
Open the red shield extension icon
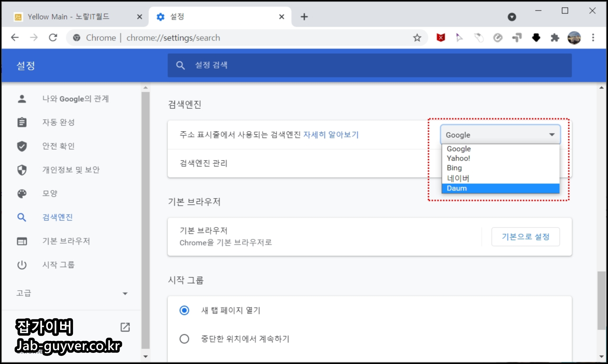pos(441,37)
